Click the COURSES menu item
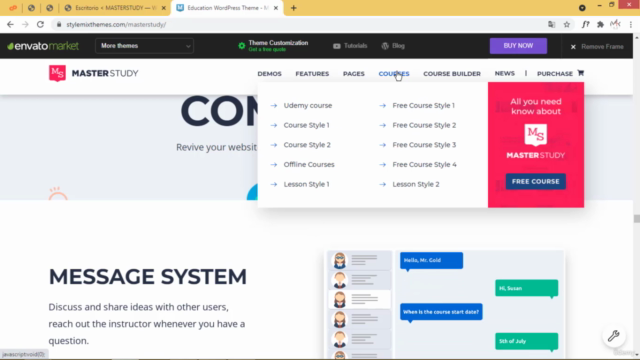The image size is (640, 360). [x=393, y=74]
